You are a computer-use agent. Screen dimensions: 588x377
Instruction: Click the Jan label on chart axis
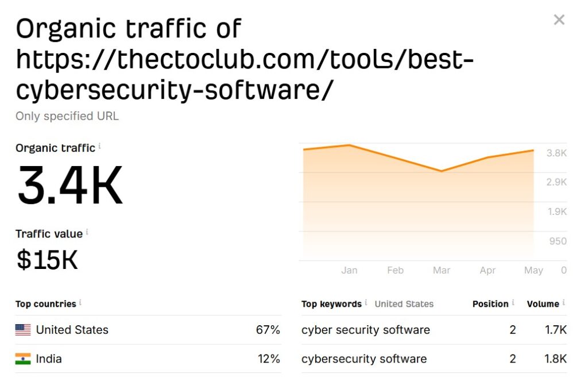(349, 270)
